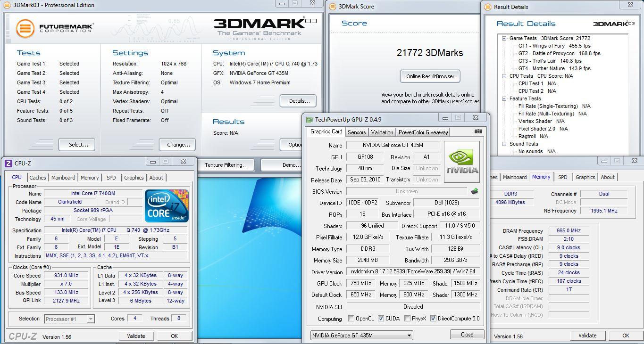Click the Demo... button
This screenshot has height=344, width=644.
tap(282, 165)
